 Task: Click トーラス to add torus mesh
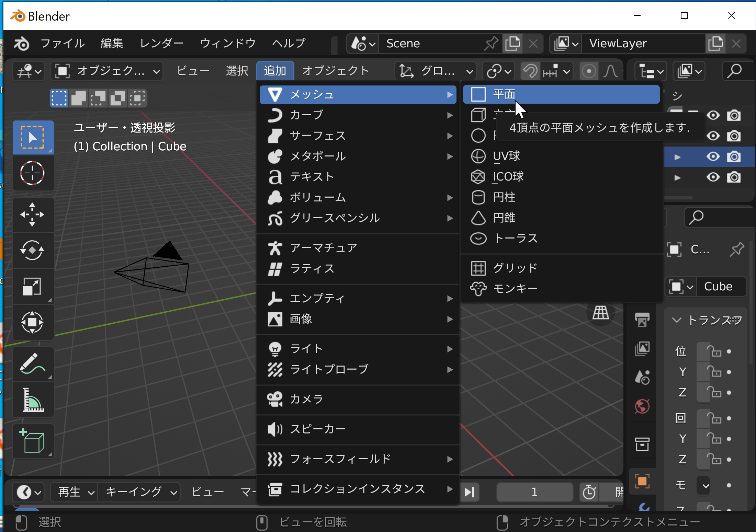click(x=515, y=238)
